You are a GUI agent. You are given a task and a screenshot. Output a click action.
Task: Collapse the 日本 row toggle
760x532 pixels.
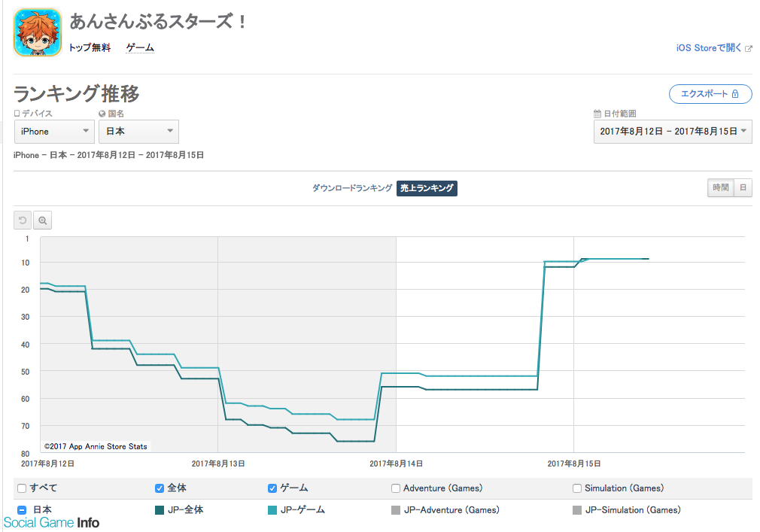coord(22,509)
